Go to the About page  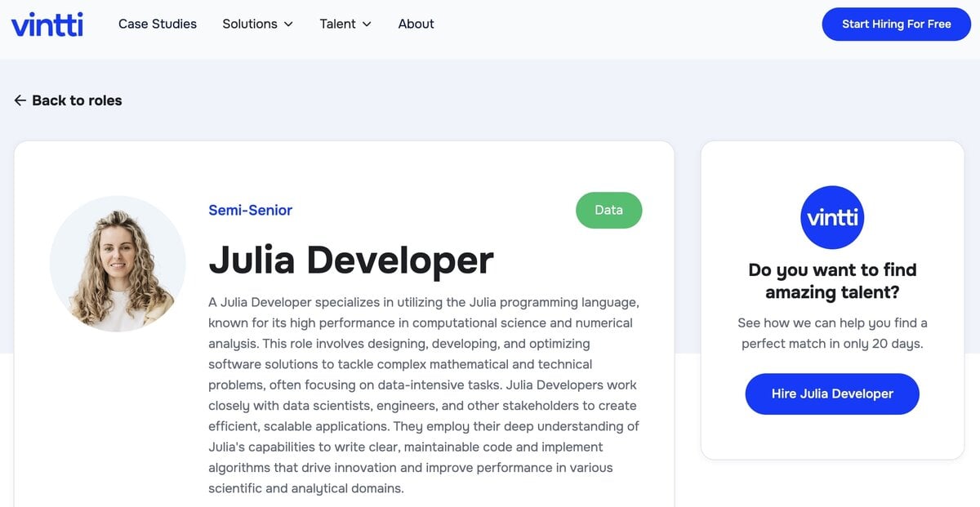(416, 24)
